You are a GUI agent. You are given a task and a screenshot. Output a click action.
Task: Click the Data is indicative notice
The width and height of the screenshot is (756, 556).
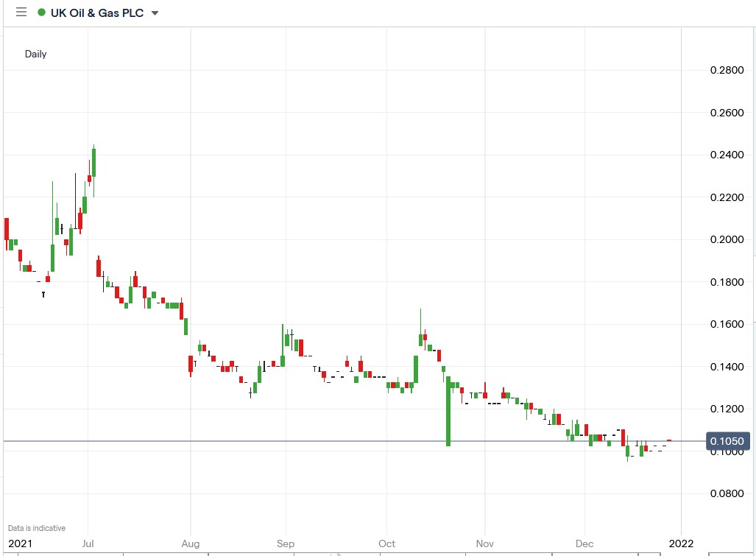tap(38, 527)
